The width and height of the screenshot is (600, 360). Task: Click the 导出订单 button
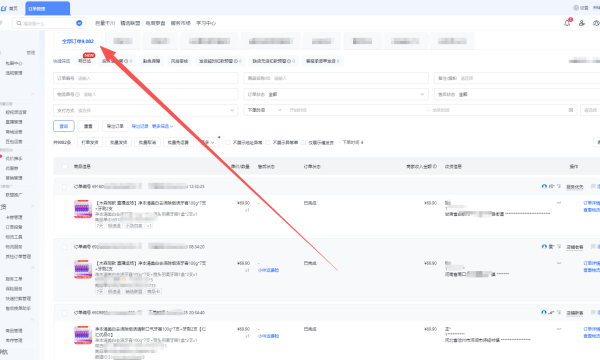point(115,126)
